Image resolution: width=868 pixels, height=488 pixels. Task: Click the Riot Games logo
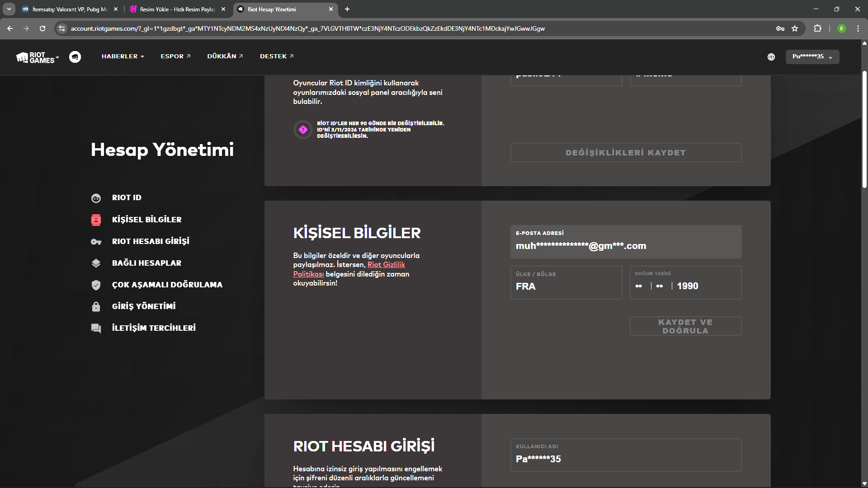(x=35, y=57)
